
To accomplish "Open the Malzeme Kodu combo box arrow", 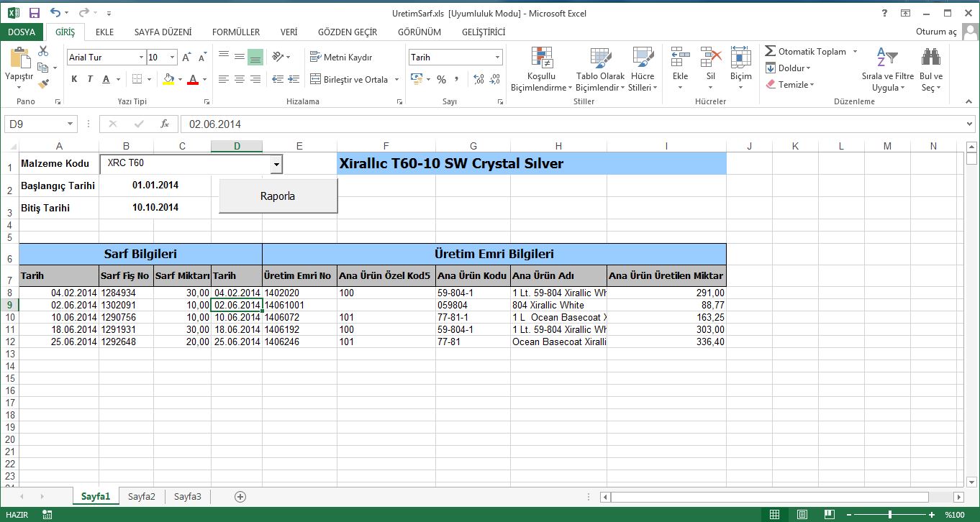I will [276, 165].
